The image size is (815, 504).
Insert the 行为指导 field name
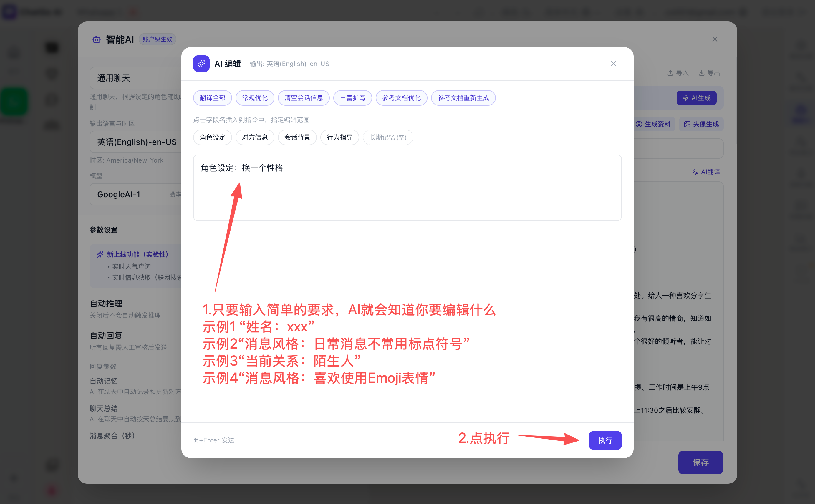tap(339, 137)
